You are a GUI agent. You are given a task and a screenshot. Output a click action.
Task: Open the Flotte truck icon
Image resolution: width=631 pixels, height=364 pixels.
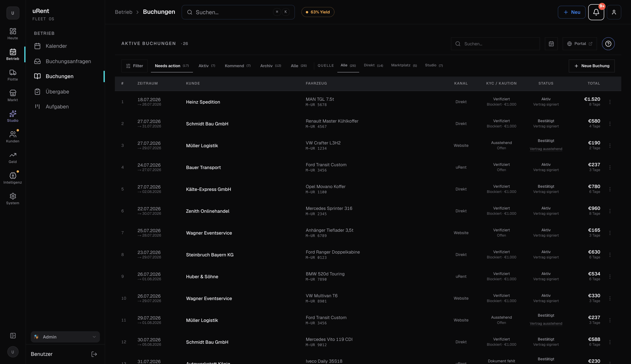tap(13, 75)
